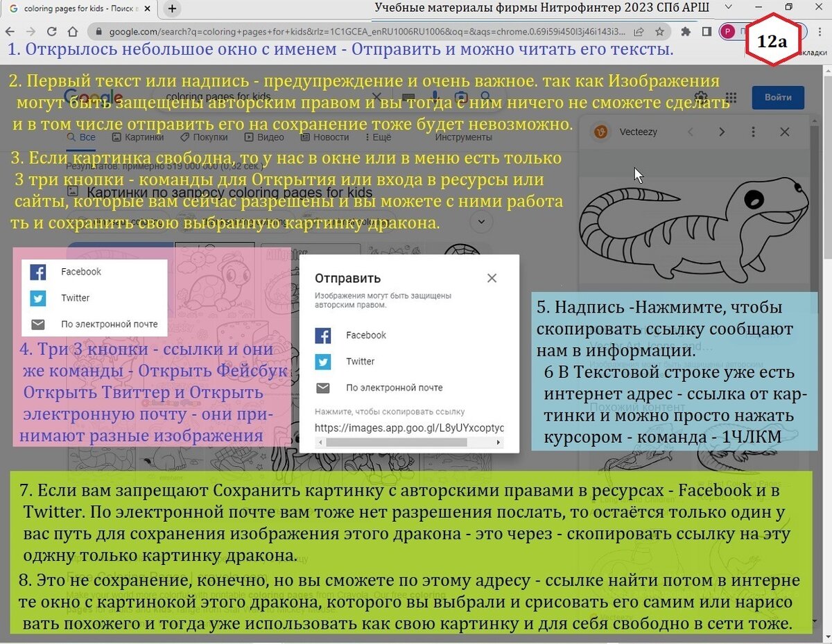The width and height of the screenshot is (832, 644).
Task: Click the Twitter icon in the Отправить dialog
Action: tap(323, 362)
